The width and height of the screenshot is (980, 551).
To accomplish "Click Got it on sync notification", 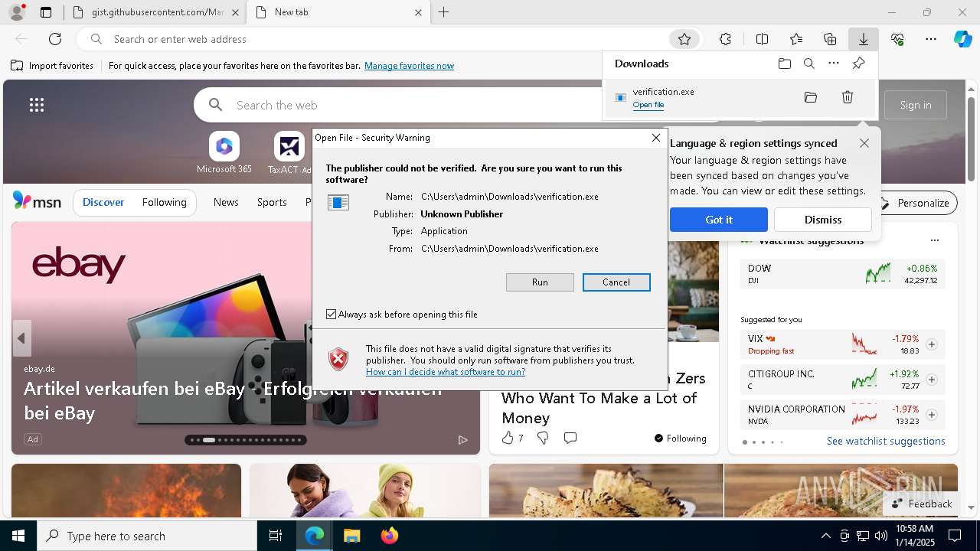I will (719, 220).
